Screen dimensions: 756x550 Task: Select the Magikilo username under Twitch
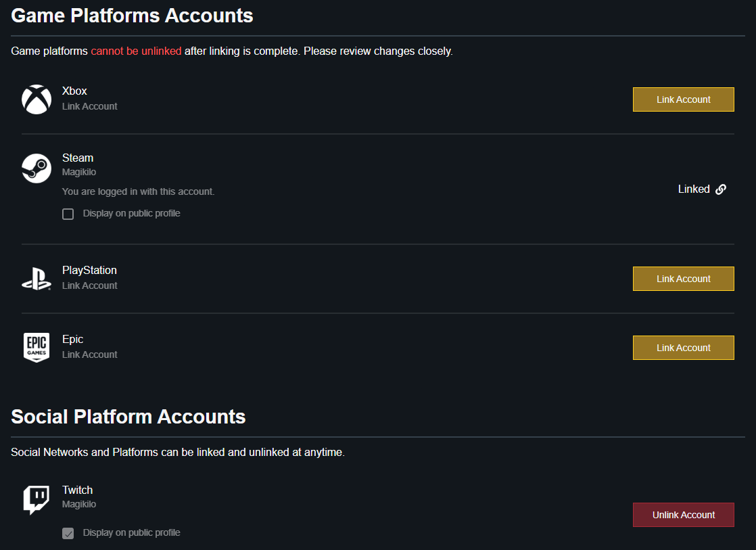(x=79, y=505)
